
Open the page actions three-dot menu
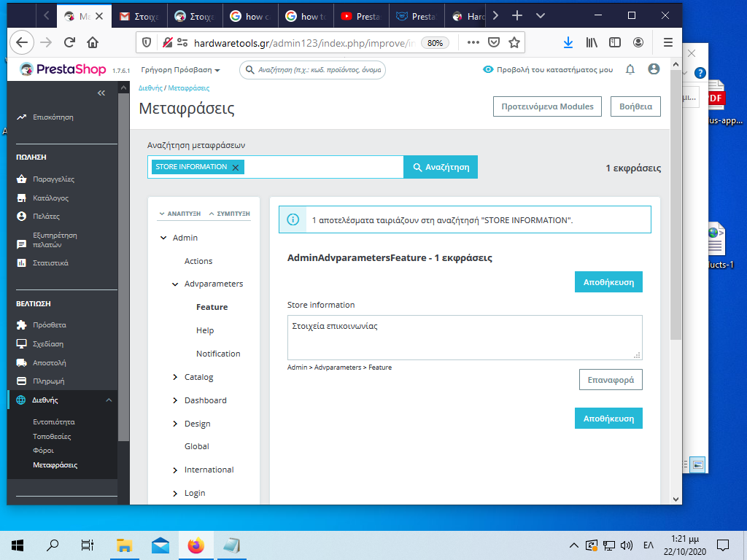(x=473, y=43)
